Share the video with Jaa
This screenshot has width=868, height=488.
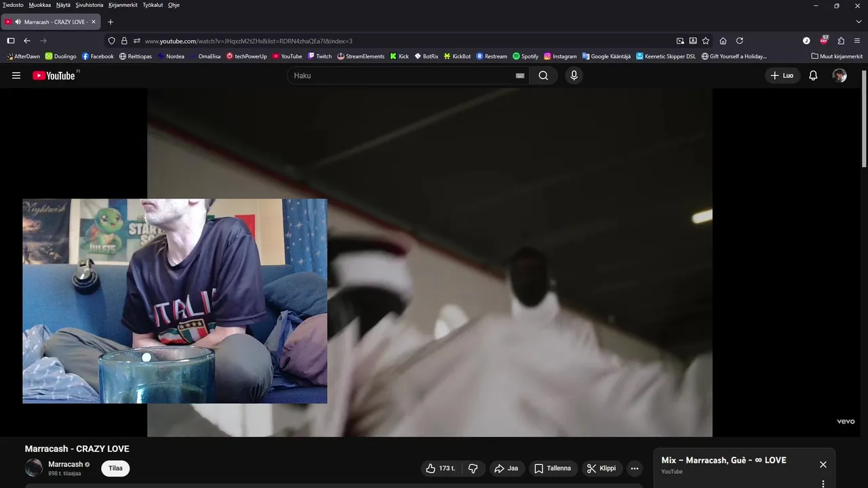[x=506, y=468]
